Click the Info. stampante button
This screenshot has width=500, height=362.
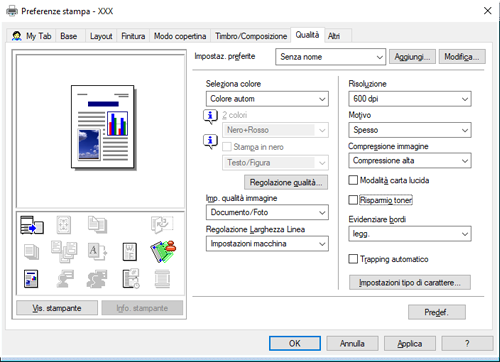tap(142, 308)
